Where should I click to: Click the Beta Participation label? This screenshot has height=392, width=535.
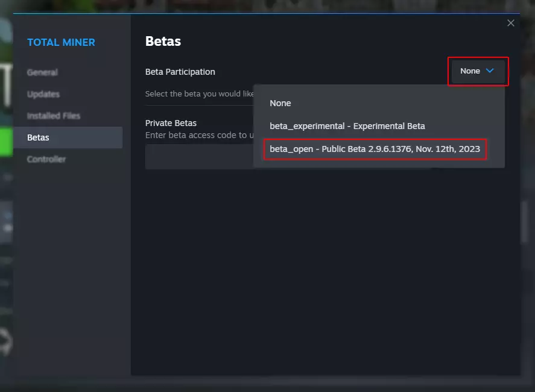point(180,72)
